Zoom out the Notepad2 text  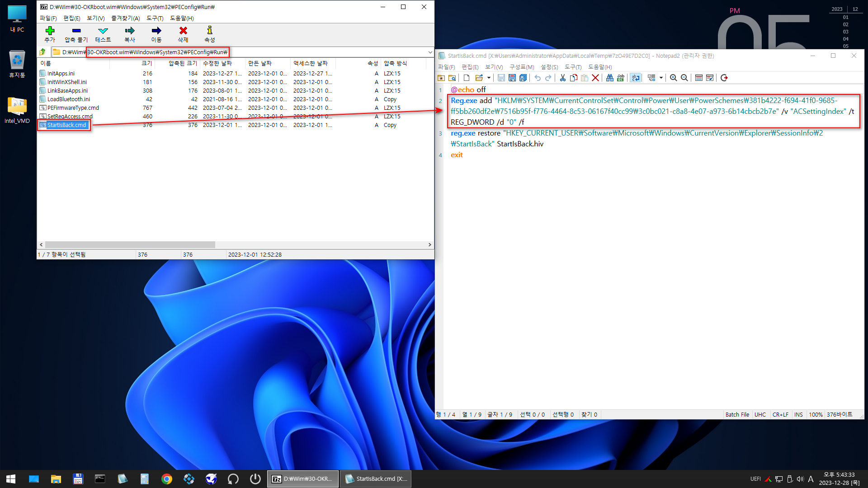click(x=684, y=78)
